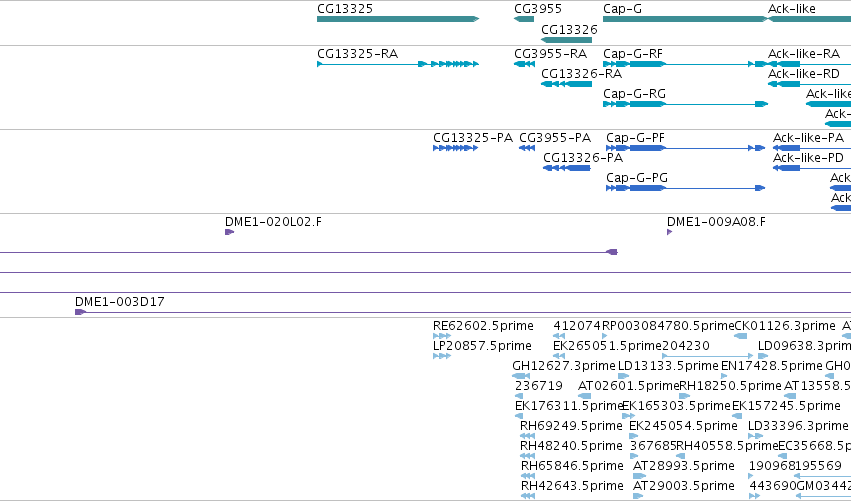This screenshot has width=851, height=501.
Task: Click the Cap-G gene bar
Action: click(685, 19)
